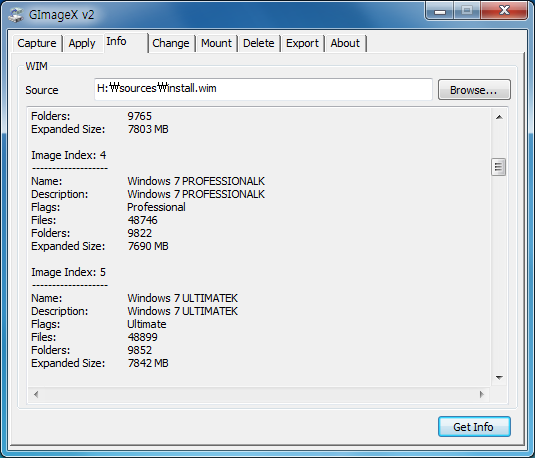Click the GImageX title bar app icon
The width and height of the screenshot is (535, 458).
[16, 15]
